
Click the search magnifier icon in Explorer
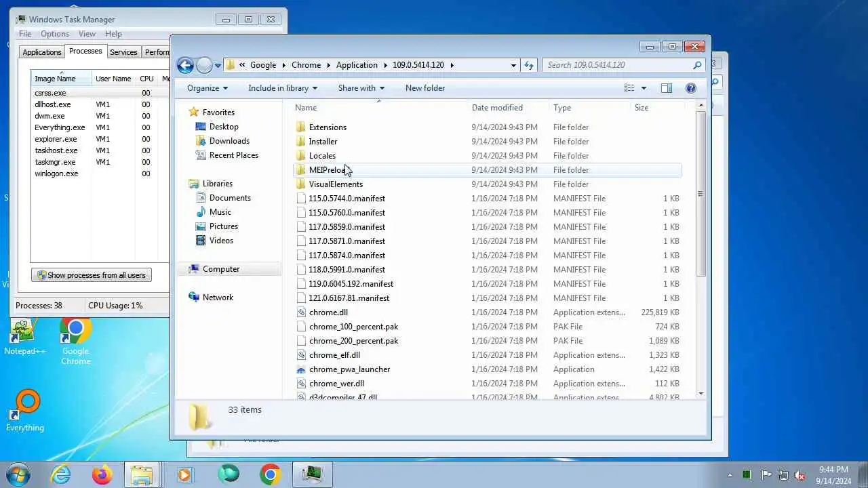pos(696,65)
